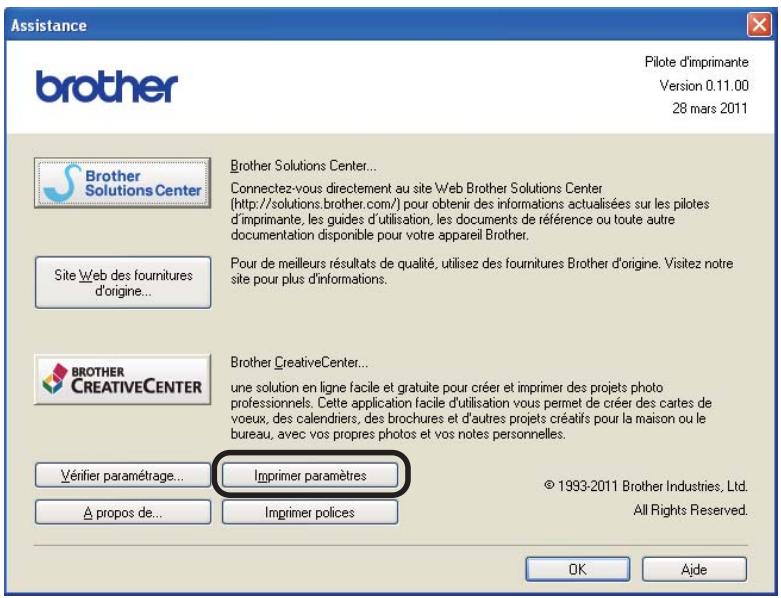Click the Imprimer polices button
The height and width of the screenshot is (598, 781).
tap(310, 512)
